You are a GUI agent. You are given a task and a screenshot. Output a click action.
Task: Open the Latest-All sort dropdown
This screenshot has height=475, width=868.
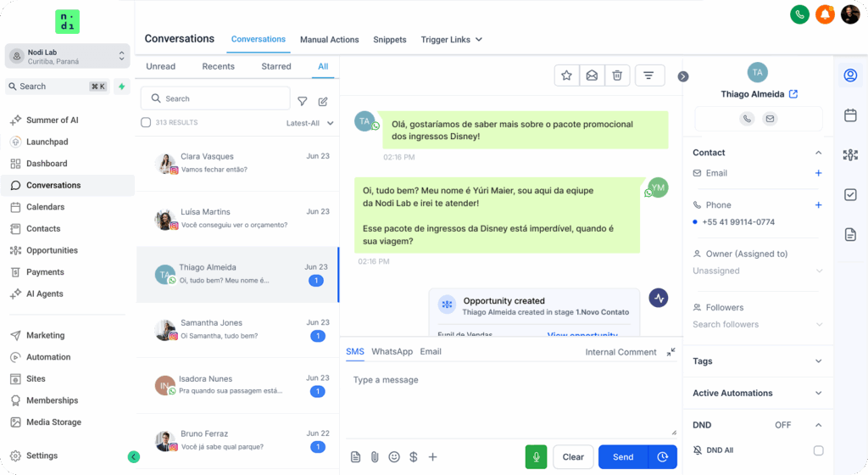pos(309,123)
